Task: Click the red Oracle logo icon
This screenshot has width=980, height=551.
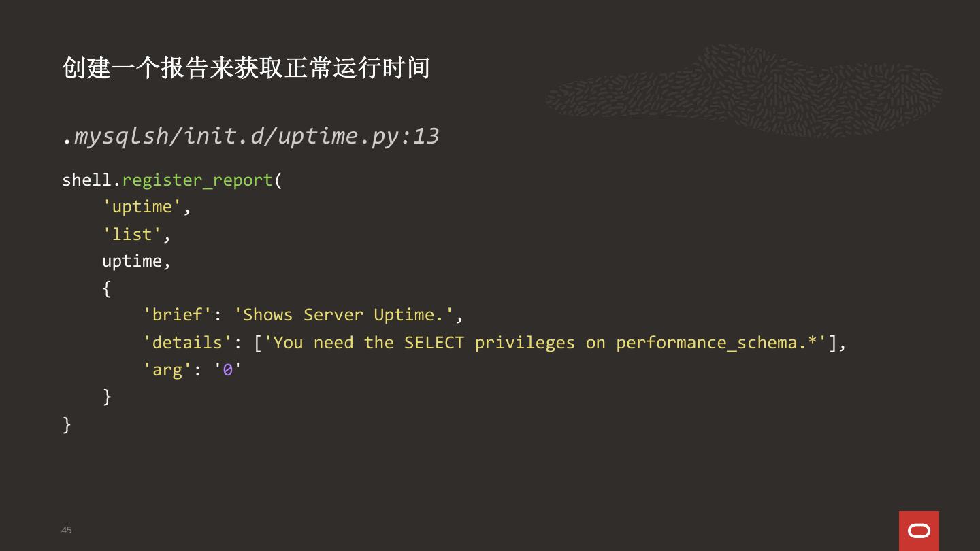Action: 919,531
